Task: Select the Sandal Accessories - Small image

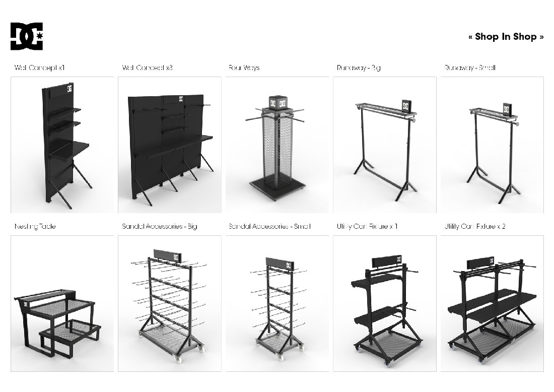Action: [x=278, y=304]
